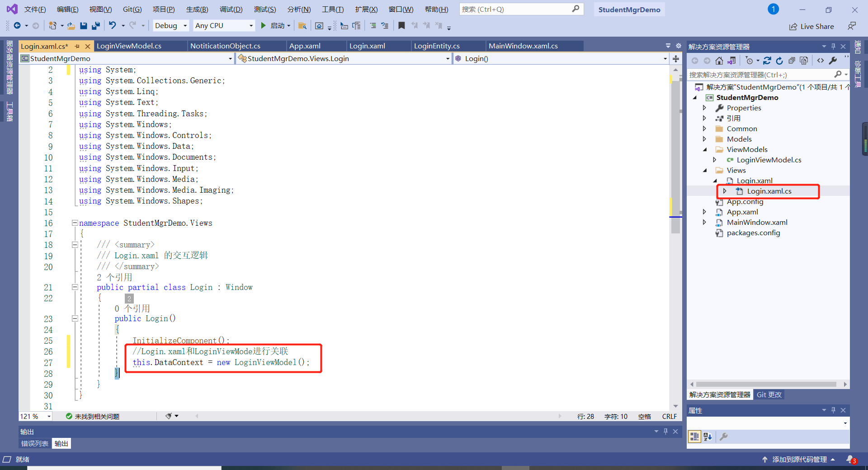Open the Any CPU platform dropdown
This screenshot has width=868, height=470.
(x=250, y=25)
